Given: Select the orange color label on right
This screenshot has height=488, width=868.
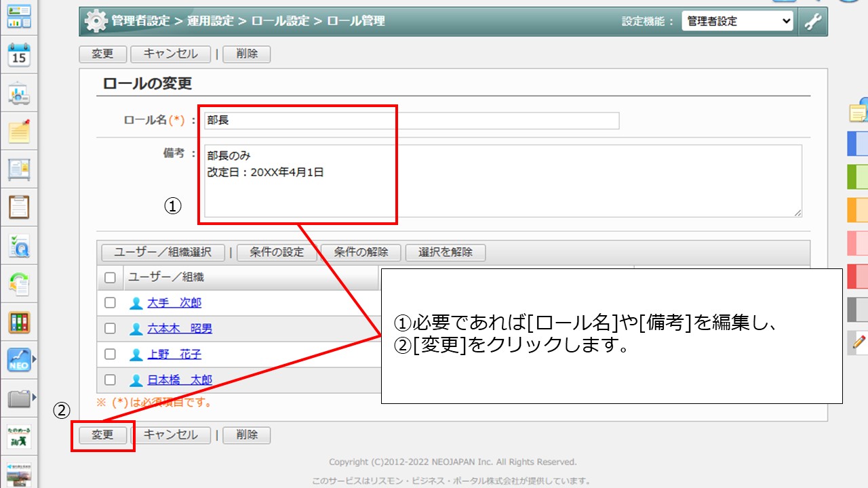Looking at the screenshot, I should 858,210.
